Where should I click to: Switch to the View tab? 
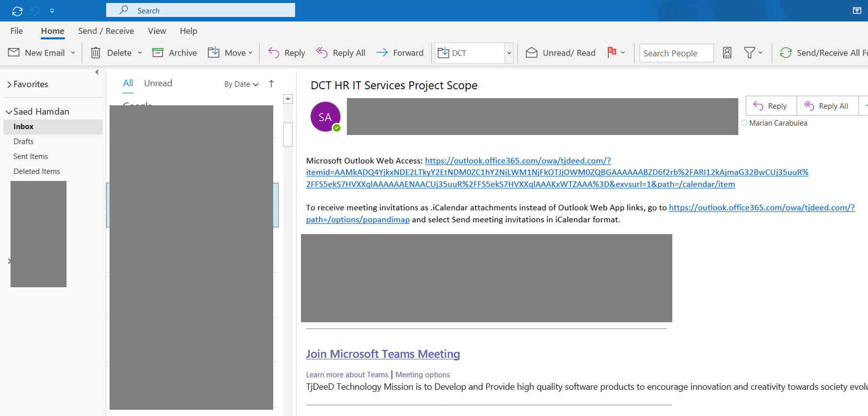click(x=157, y=31)
